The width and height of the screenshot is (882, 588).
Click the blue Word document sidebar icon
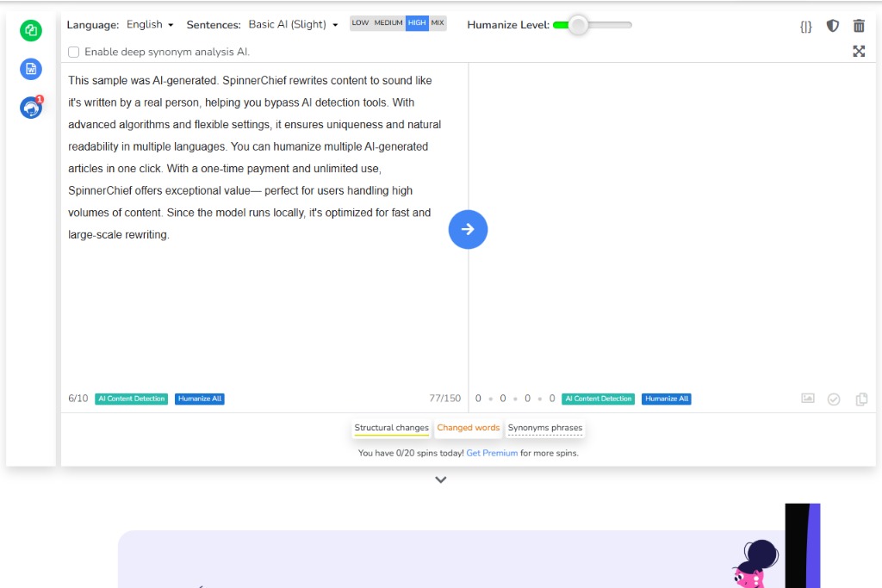coord(31,70)
